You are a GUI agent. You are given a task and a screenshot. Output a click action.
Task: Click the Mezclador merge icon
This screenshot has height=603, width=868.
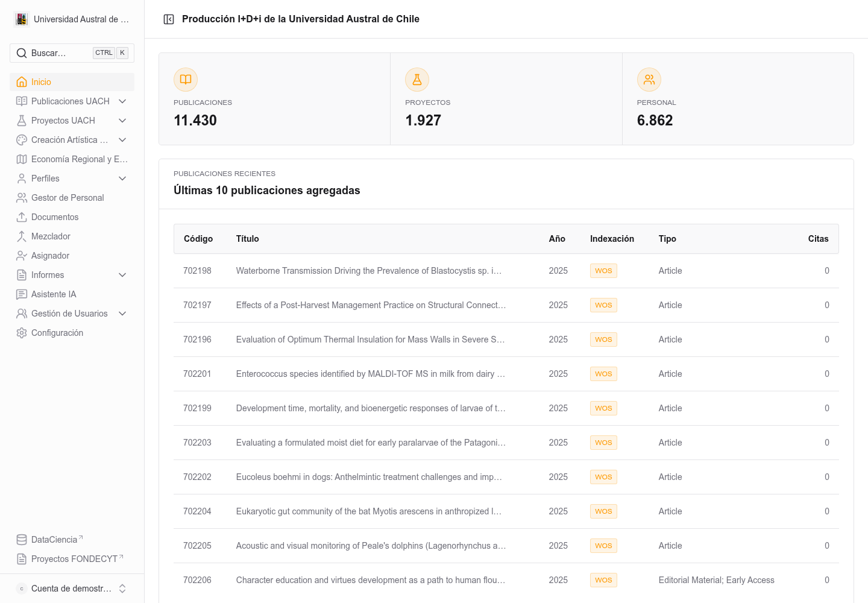(22, 236)
